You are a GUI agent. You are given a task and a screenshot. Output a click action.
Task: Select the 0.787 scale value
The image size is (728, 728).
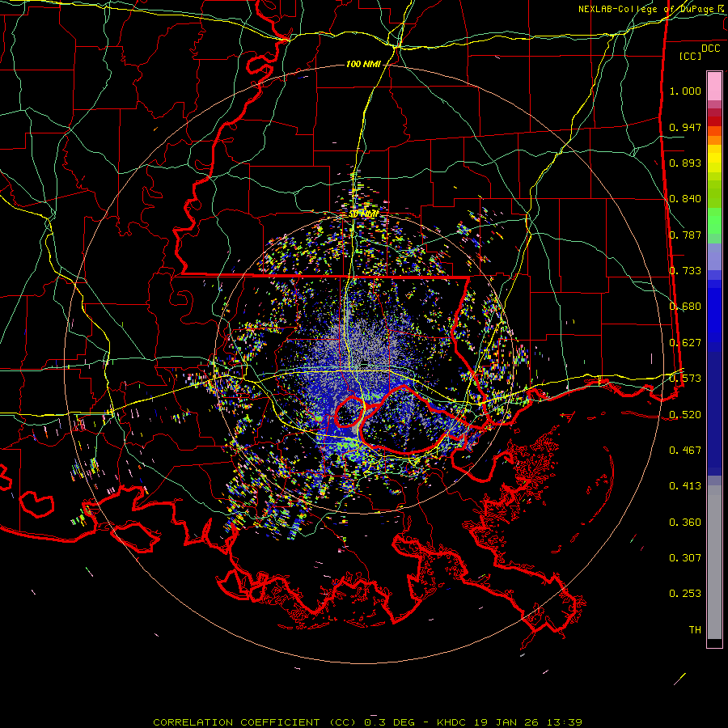pos(685,235)
